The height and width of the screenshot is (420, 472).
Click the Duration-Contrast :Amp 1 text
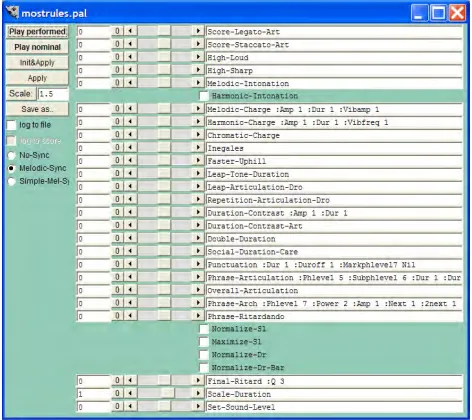point(261,213)
